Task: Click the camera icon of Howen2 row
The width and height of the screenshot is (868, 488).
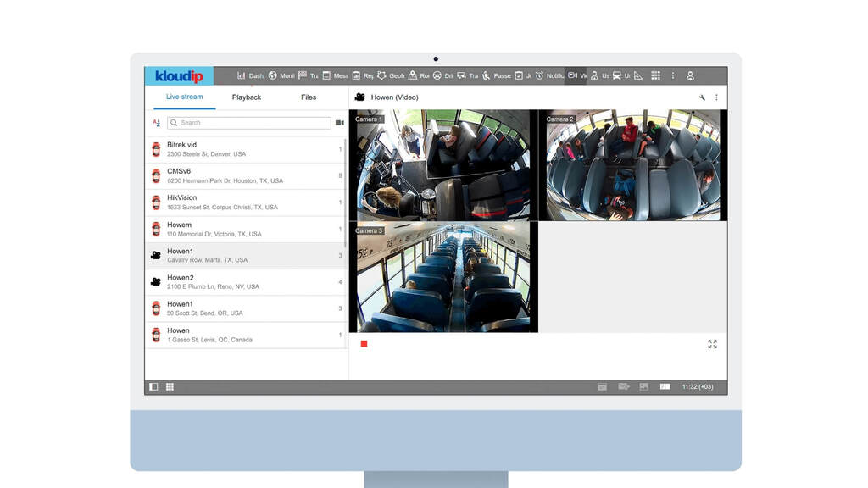Action: tap(156, 282)
